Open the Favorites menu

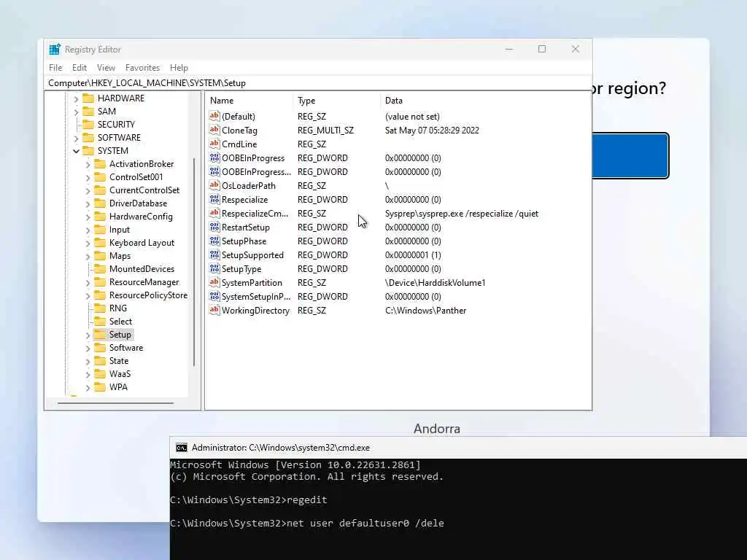pos(142,68)
